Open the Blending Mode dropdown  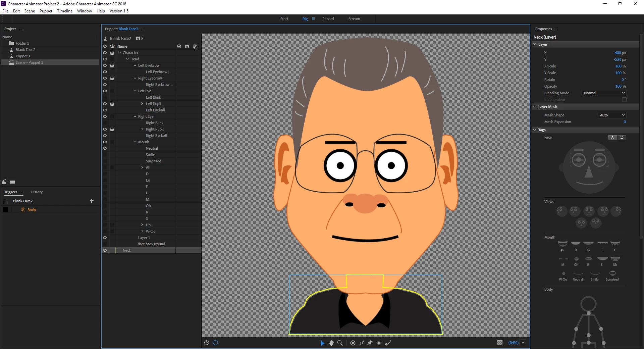604,93
